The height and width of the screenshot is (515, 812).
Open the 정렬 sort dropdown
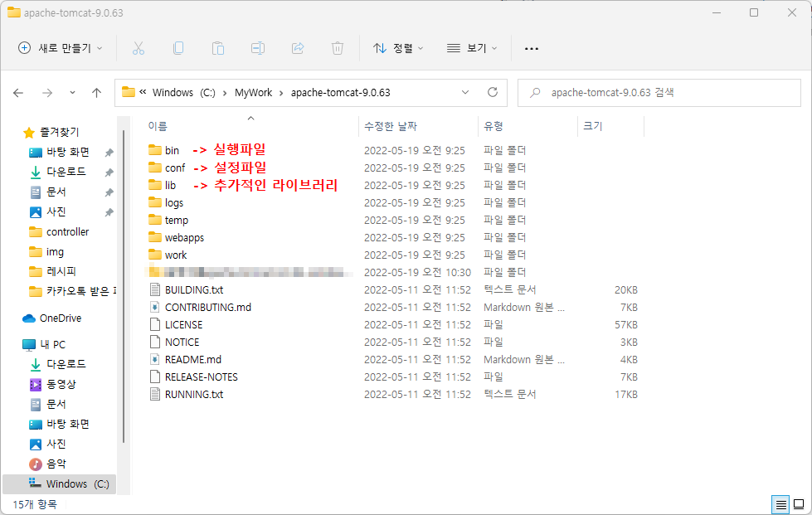pos(398,48)
